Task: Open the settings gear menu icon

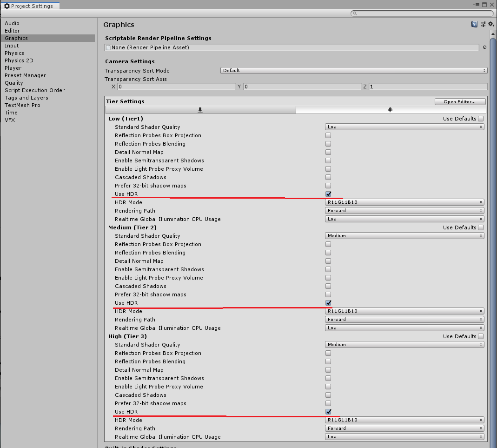Action: pyautogui.click(x=491, y=24)
